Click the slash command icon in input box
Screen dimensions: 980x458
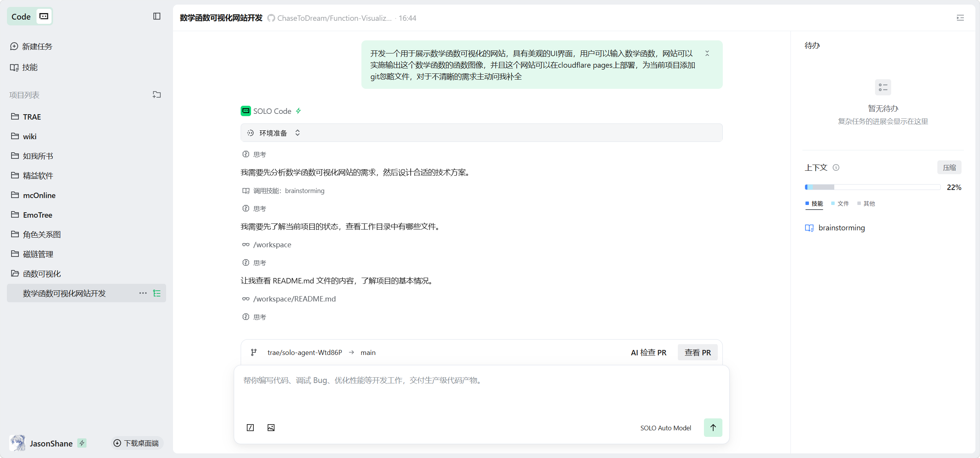click(x=250, y=428)
